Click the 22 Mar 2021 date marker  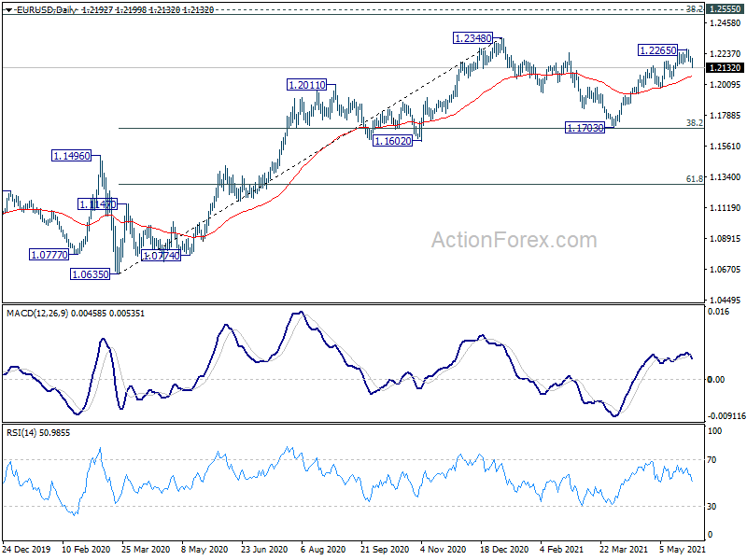click(623, 549)
